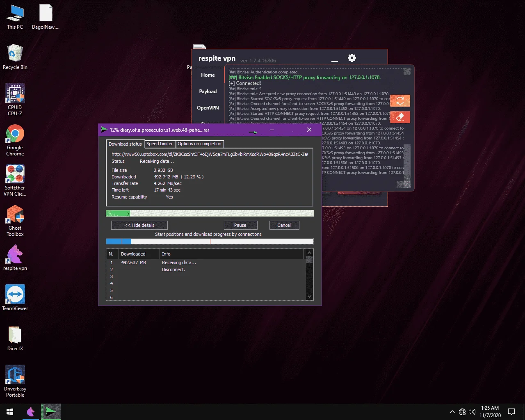Open the notification center icon

tap(511, 412)
